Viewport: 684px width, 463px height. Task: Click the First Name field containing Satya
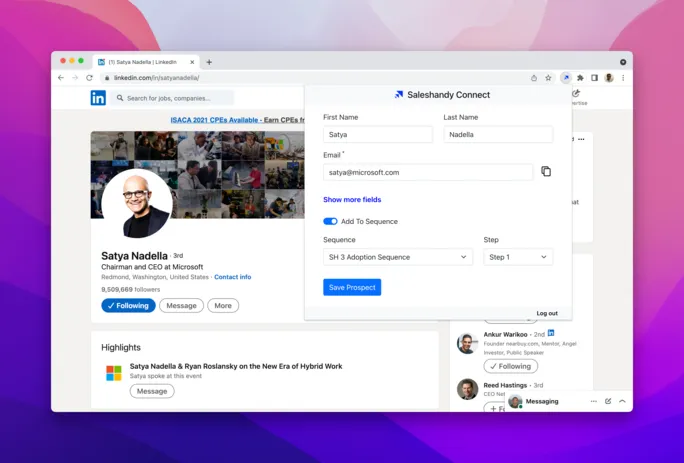click(x=378, y=134)
